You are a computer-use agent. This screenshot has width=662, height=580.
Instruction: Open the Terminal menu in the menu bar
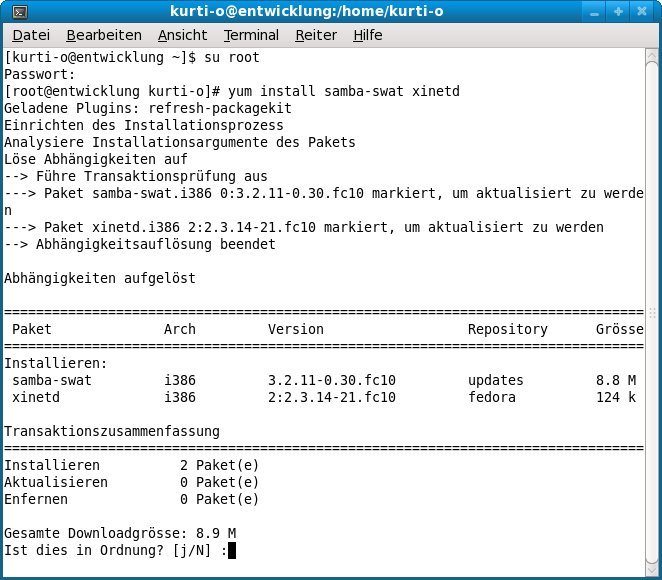point(251,35)
